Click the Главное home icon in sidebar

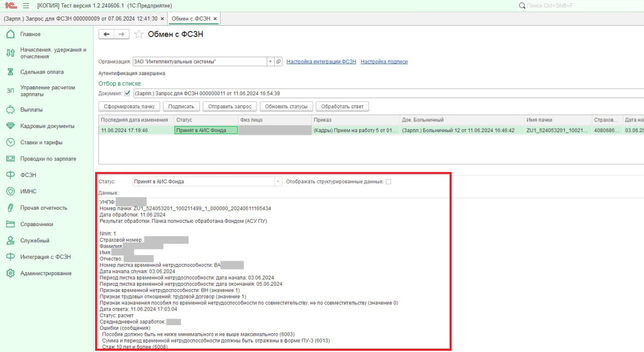pyautogui.click(x=10, y=35)
